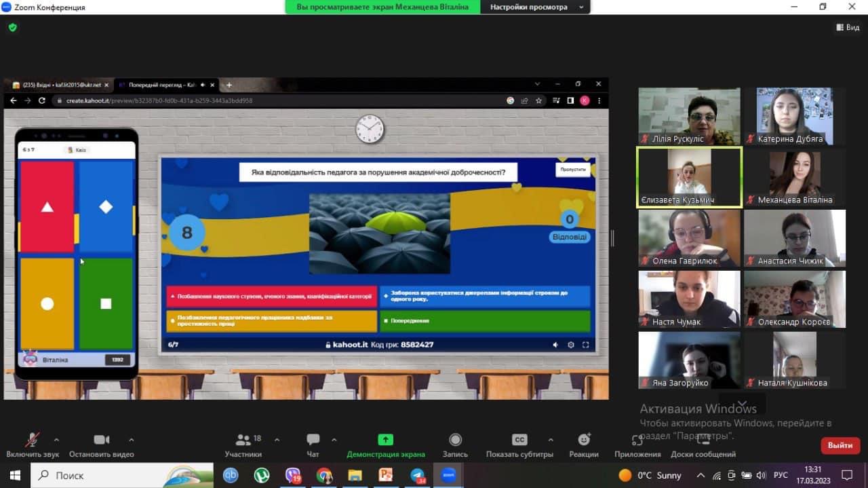This screenshot has height=488, width=868.
Task: Open share page icon in address bar
Action: pyautogui.click(x=524, y=100)
